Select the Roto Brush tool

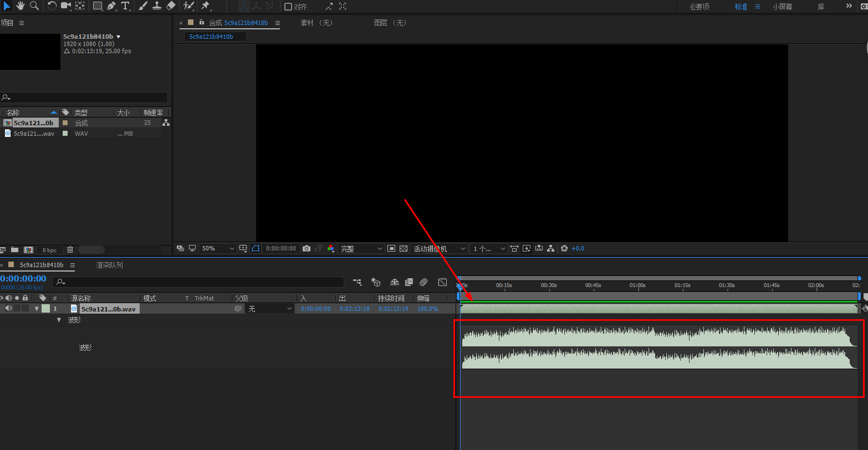click(x=188, y=6)
